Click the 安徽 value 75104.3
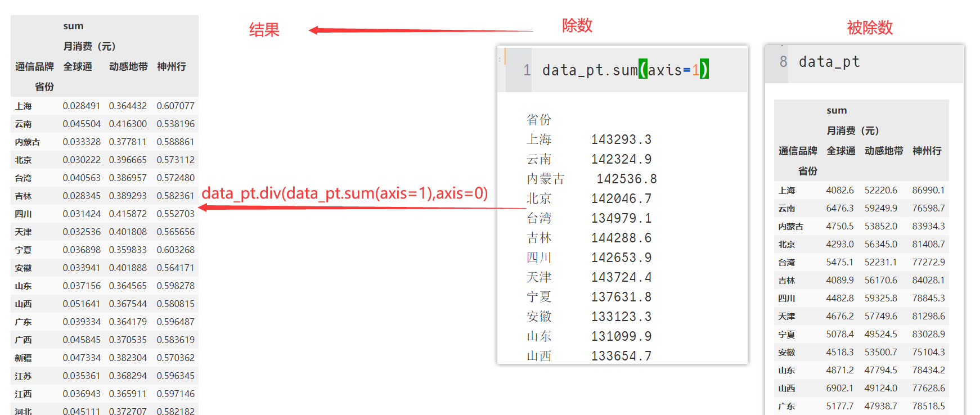Image resolution: width=980 pixels, height=415 pixels. [929, 352]
